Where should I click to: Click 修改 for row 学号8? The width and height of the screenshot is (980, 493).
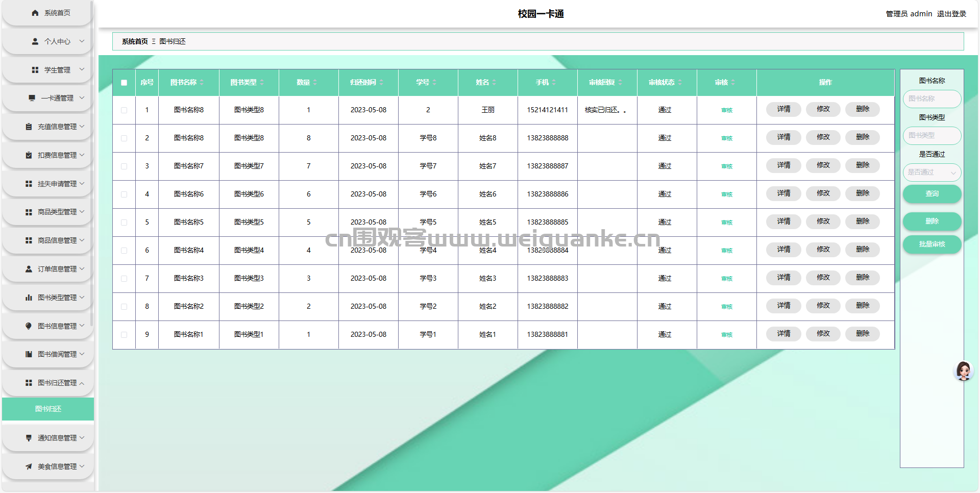tap(823, 137)
